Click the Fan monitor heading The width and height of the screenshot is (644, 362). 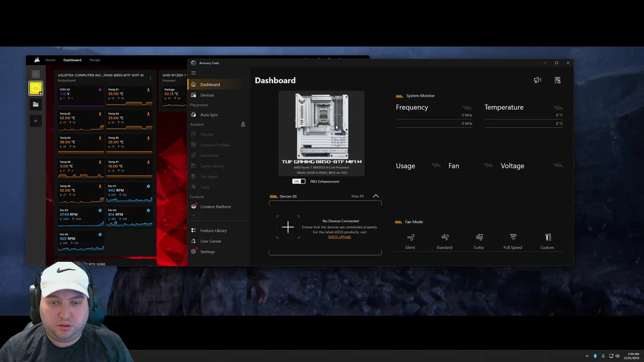(454, 166)
